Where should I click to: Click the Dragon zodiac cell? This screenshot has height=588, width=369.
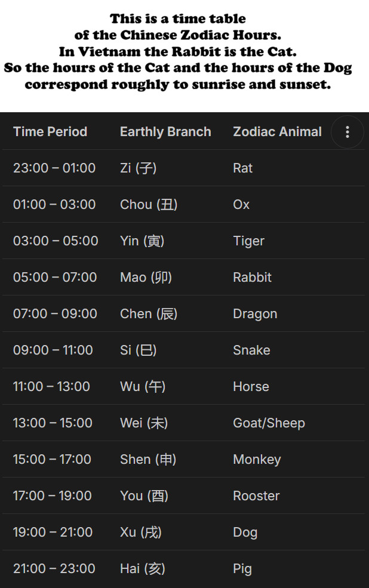coord(255,314)
